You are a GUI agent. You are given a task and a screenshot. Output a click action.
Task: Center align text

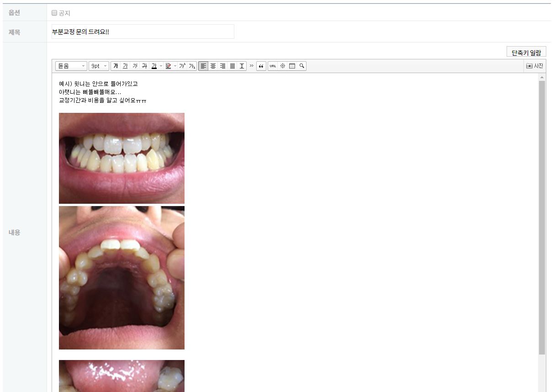tap(213, 66)
